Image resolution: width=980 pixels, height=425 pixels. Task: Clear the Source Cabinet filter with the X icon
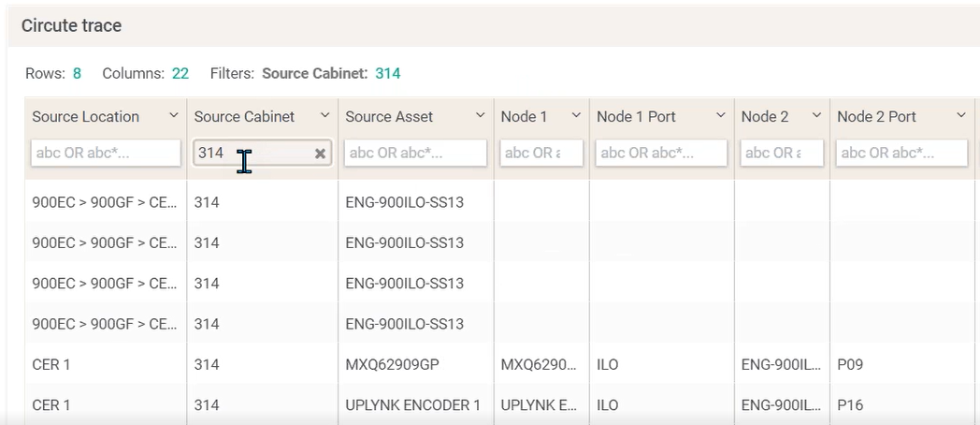320,154
